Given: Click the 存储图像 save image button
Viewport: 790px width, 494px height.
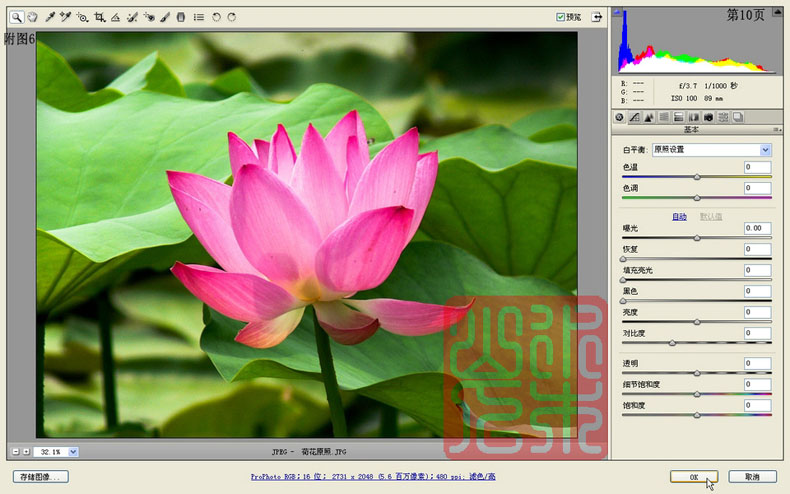Looking at the screenshot, I should 40,476.
